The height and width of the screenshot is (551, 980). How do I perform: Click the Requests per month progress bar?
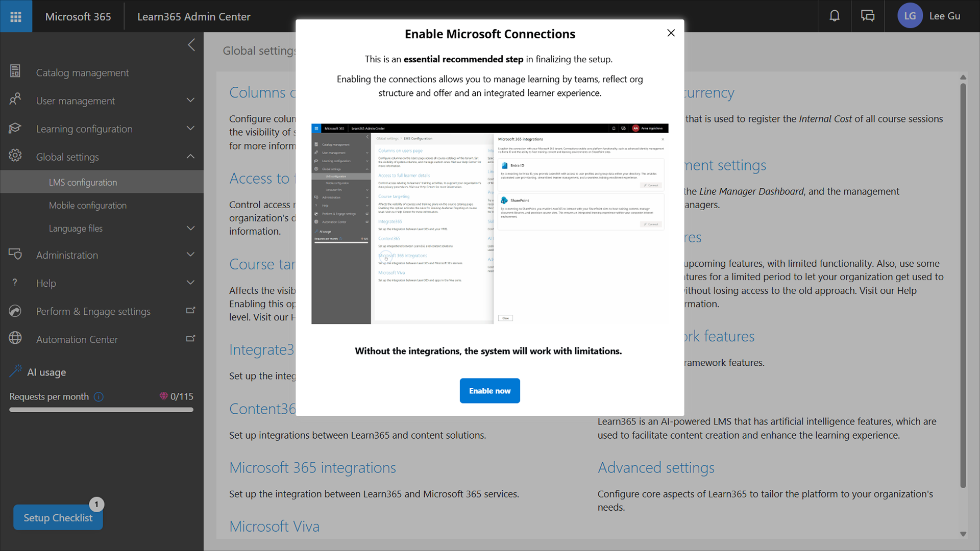pos(101,410)
